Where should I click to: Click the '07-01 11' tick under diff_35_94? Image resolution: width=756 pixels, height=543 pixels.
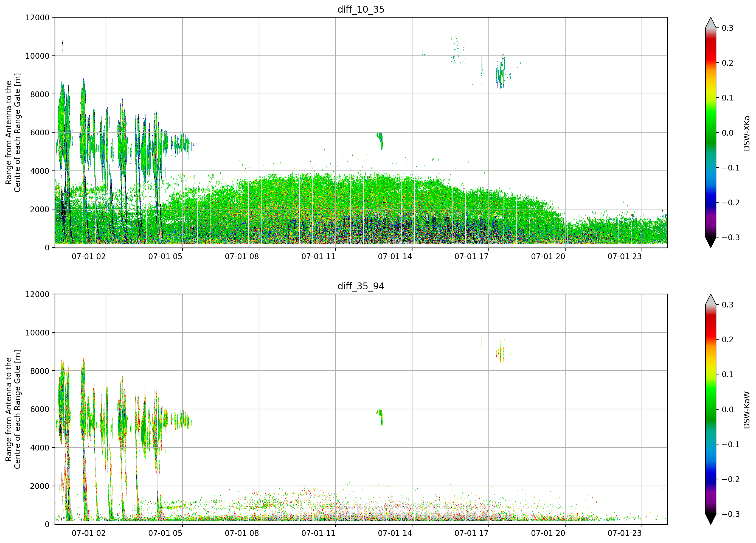coord(318,533)
